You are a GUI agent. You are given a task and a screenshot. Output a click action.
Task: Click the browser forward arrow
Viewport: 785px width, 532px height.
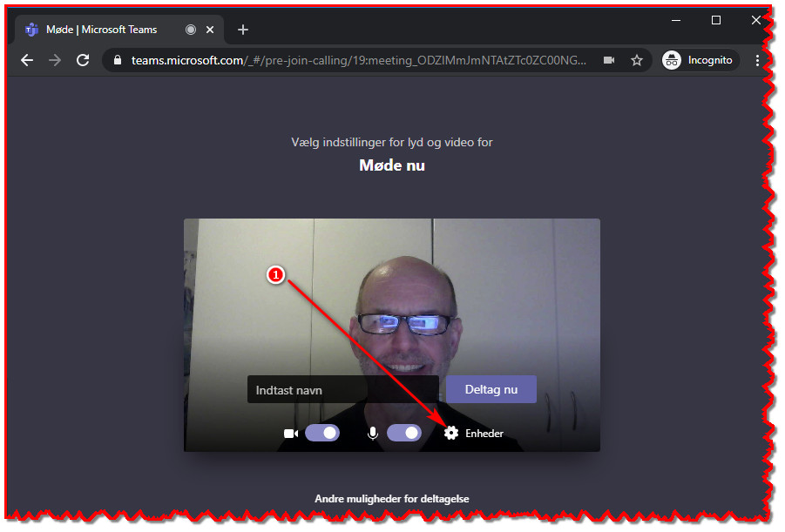(55, 61)
